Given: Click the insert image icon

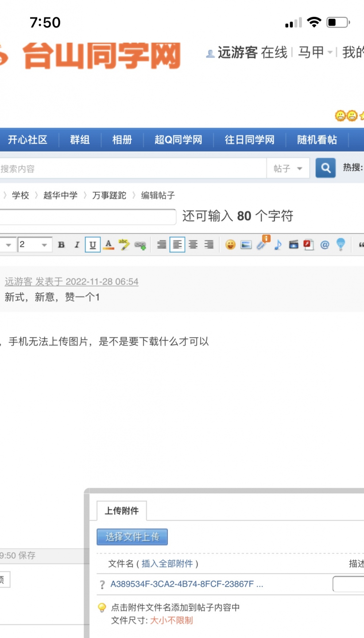Looking at the screenshot, I should click(x=246, y=245).
